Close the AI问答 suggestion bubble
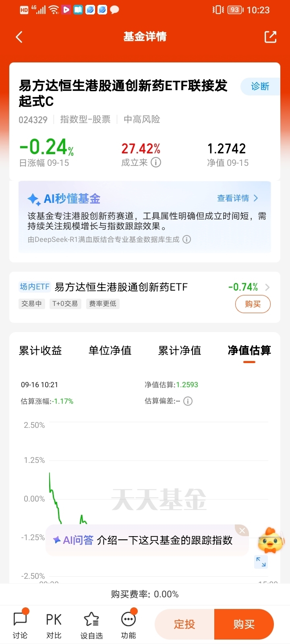 point(242,530)
